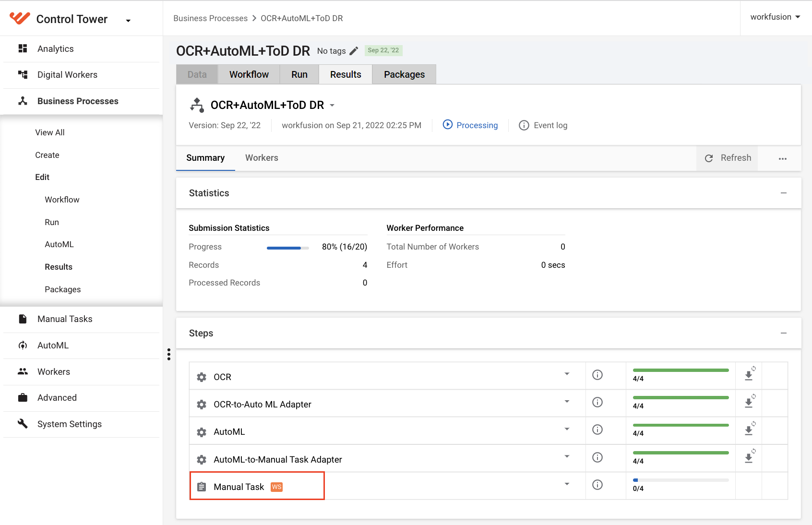Download AutoML step results
Screen dimensions: 812x525
click(750, 430)
